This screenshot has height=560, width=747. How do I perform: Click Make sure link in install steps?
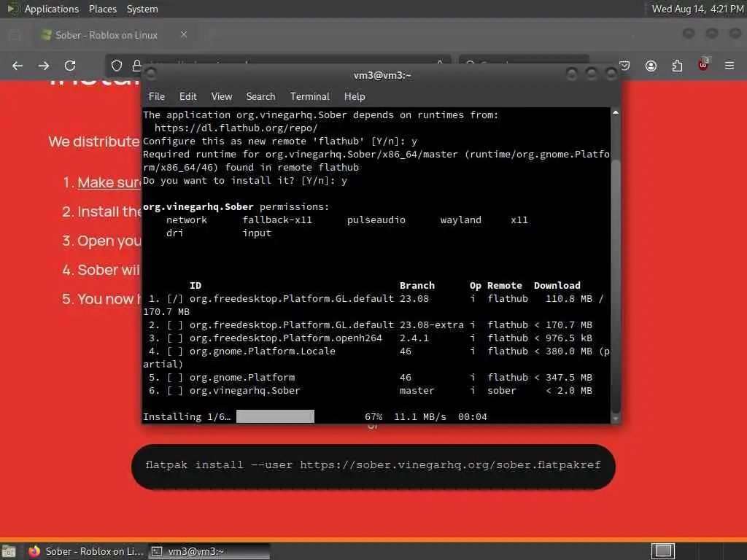(109, 182)
